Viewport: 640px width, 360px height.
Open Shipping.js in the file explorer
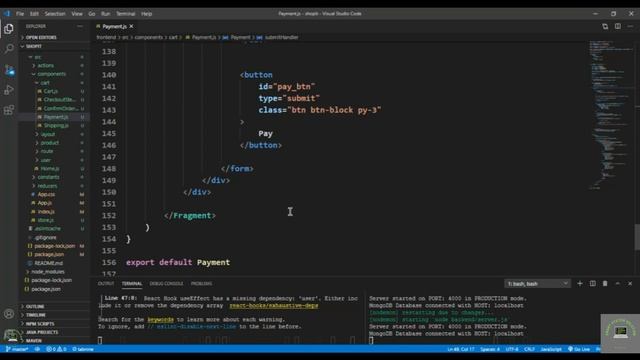(x=56, y=125)
